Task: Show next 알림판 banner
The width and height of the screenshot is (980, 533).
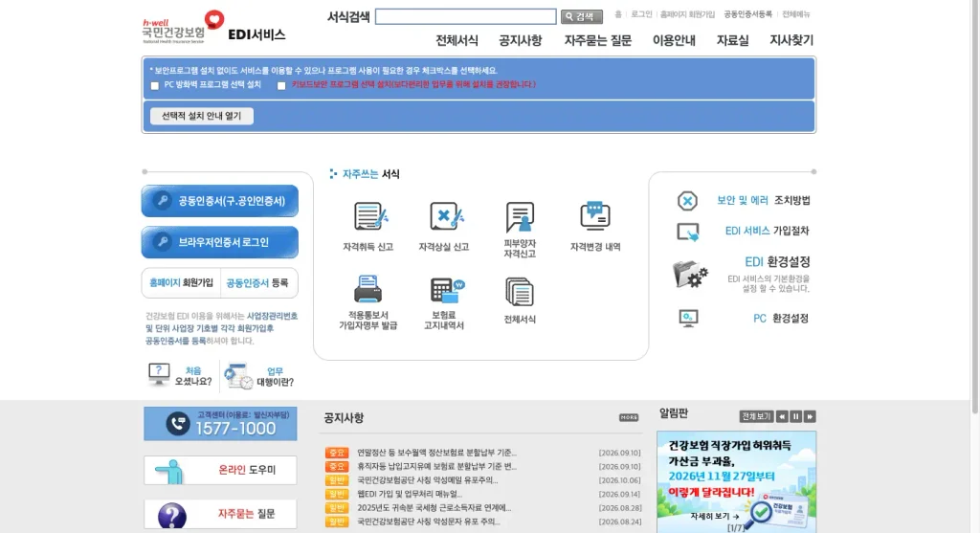Action: (x=810, y=417)
